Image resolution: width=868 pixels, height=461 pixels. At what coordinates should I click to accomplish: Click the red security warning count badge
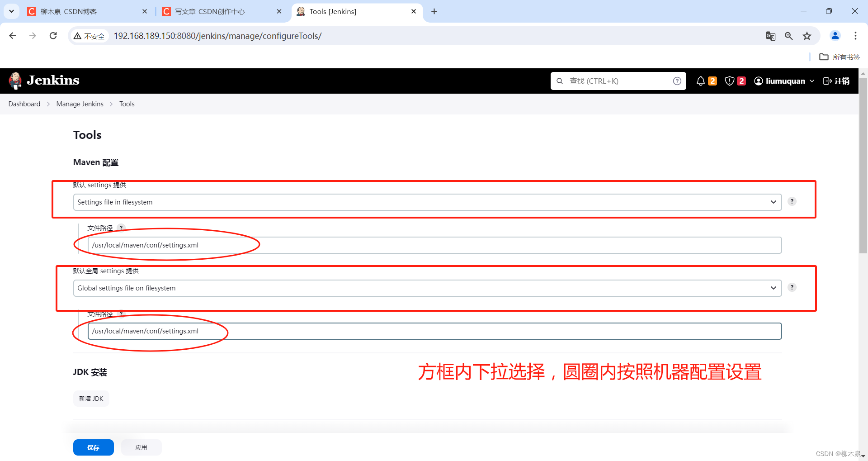point(741,81)
